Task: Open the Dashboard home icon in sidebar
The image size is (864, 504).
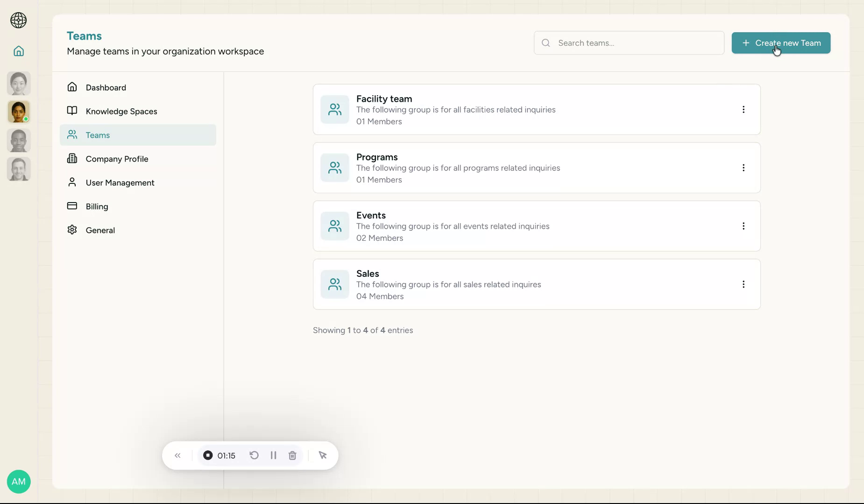Action: click(x=72, y=87)
